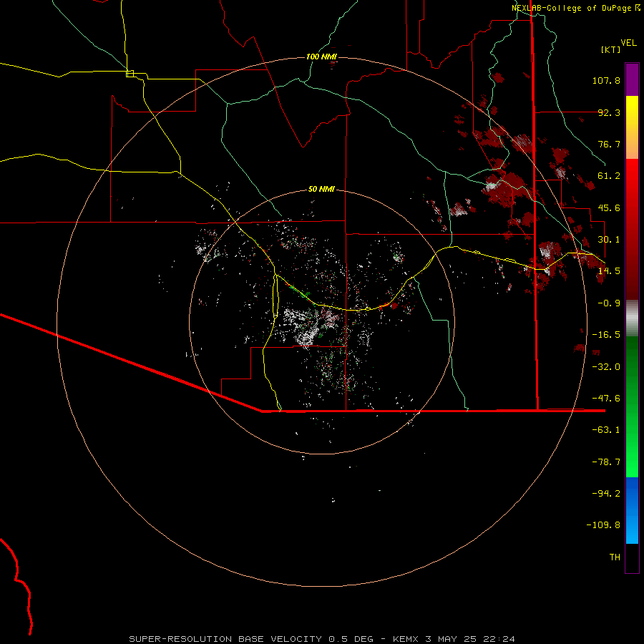
Task: Pick the gray near-zero segment of color bar
Action: click(x=632, y=318)
